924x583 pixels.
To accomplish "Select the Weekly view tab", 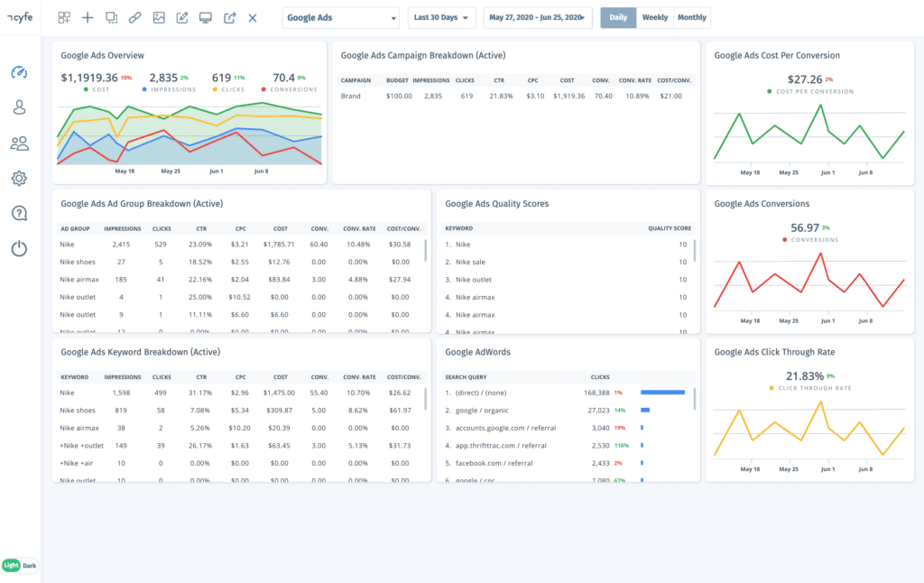I will 655,18.
